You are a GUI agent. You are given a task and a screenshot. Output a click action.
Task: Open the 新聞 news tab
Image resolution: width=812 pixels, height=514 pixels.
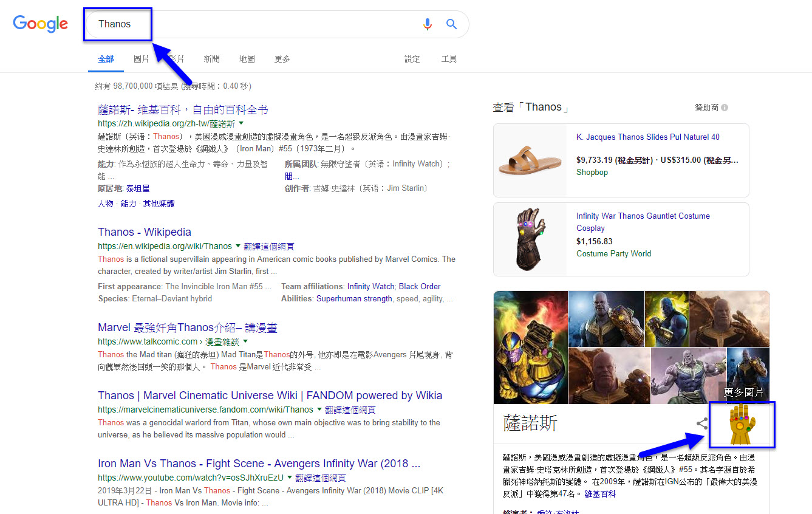212,59
